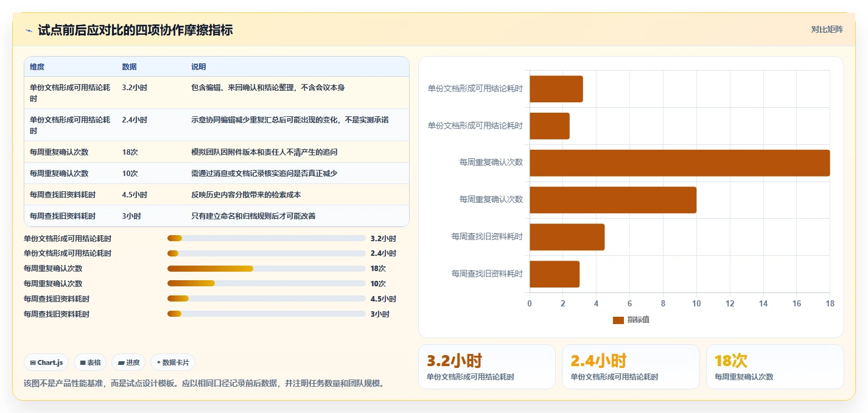The width and height of the screenshot is (868, 413).
Task: Click the progress bar showing 10次
Action: pyautogui.click(x=267, y=284)
